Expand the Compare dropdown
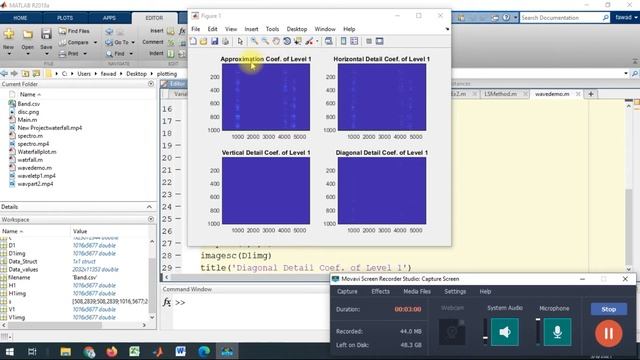The image size is (640, 360). click(x=95, y=42)
